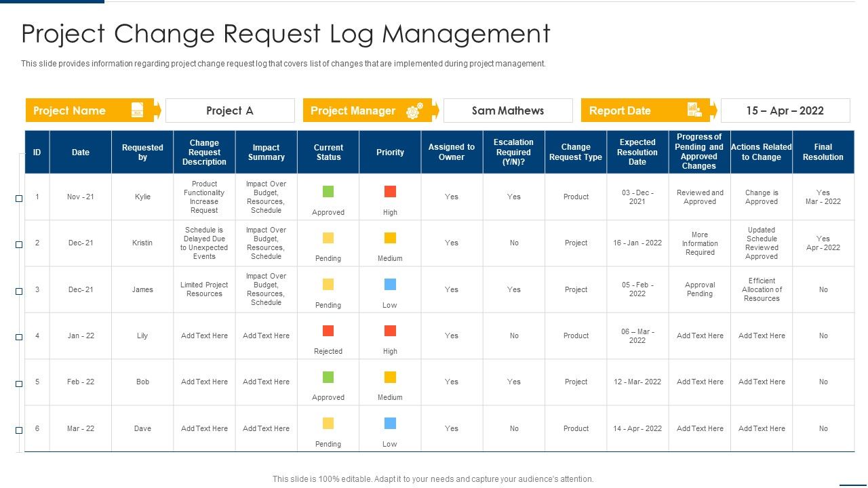Click the Yes Mar - 2022 resolution cell
Screen dimensions: 868x488
coord(823,197)
